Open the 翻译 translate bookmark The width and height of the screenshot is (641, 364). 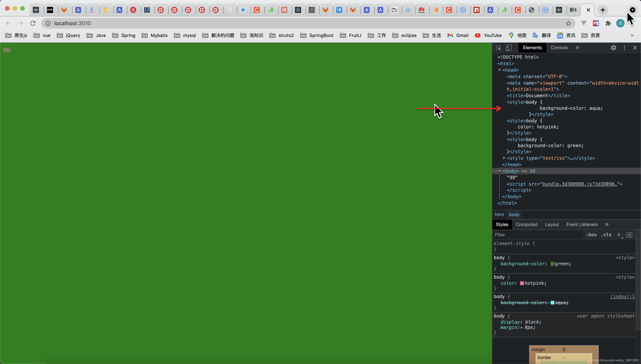tap(542, 35)
